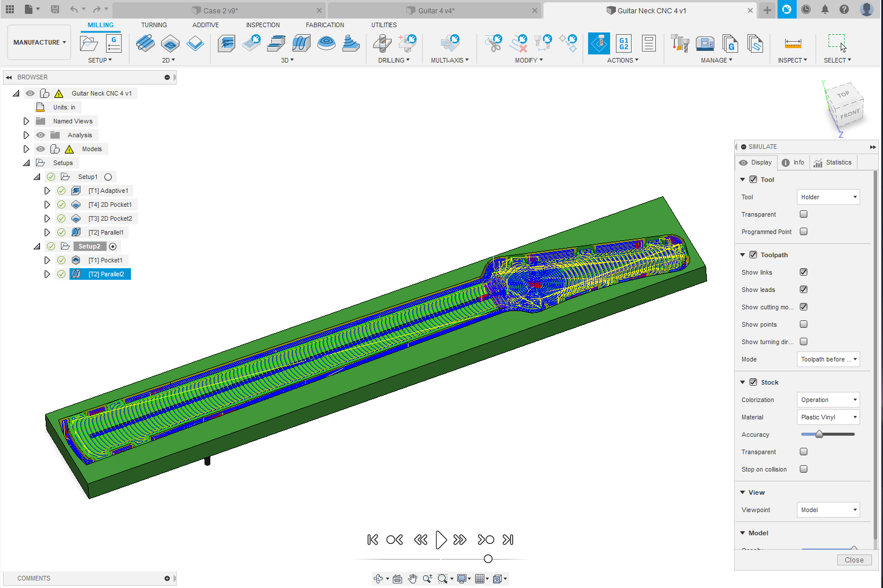Open the Viewpoint dropdown showing Model
883x588 pixels.
(828, 510)
